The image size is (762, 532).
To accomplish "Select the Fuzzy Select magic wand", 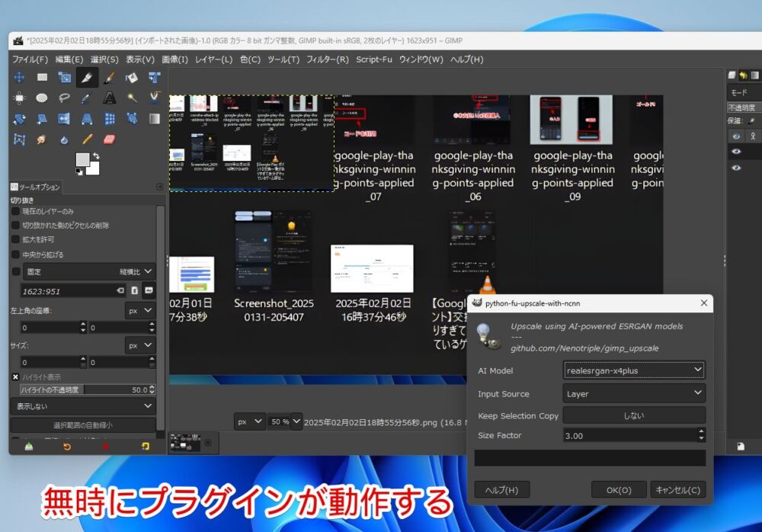I will [x=132, y=98].
